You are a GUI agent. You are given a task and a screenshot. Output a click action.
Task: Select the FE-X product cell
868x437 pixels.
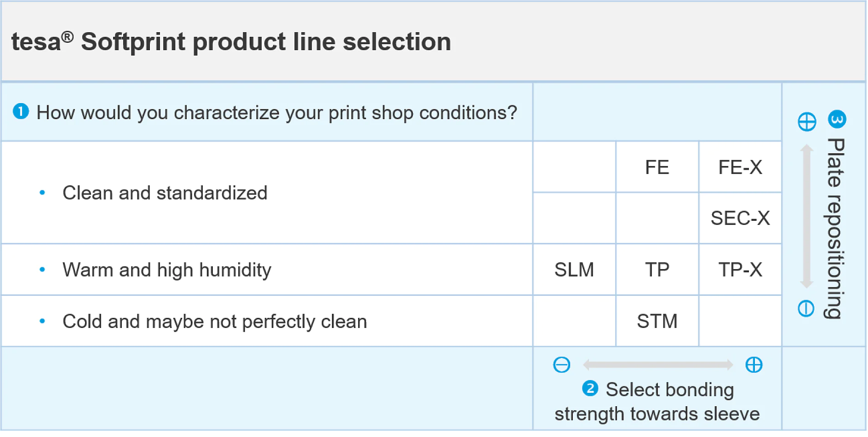pyautogui.click(x=740, y=167)
